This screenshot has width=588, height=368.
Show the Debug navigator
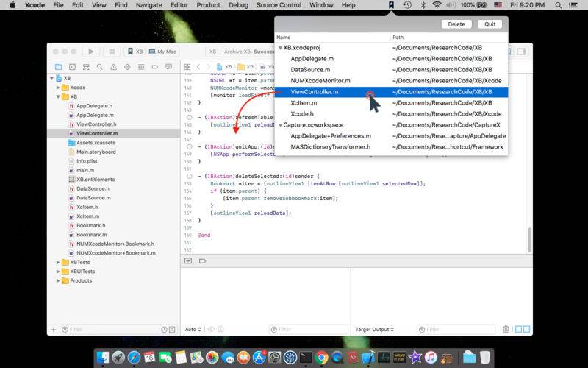click(141, 67)
